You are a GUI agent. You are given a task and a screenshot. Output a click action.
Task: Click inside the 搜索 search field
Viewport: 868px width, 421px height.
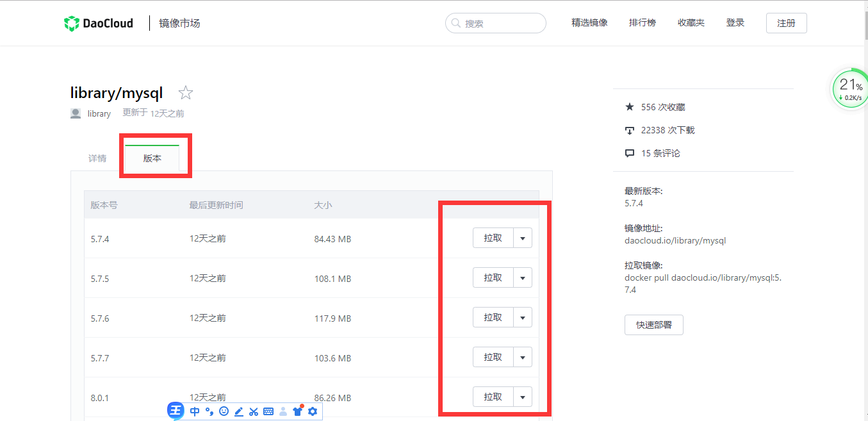(495, 22)
